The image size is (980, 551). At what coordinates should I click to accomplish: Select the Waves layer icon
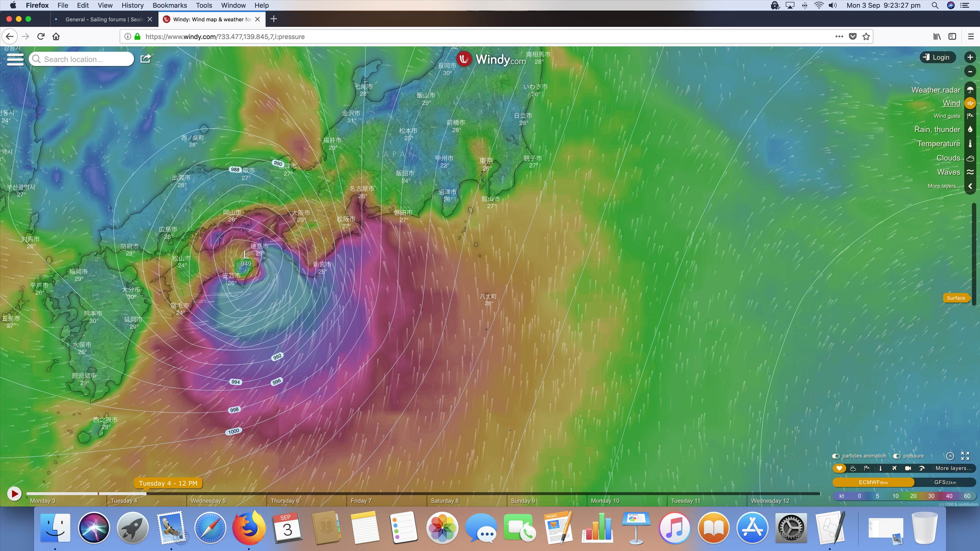[x=970, y=172]
